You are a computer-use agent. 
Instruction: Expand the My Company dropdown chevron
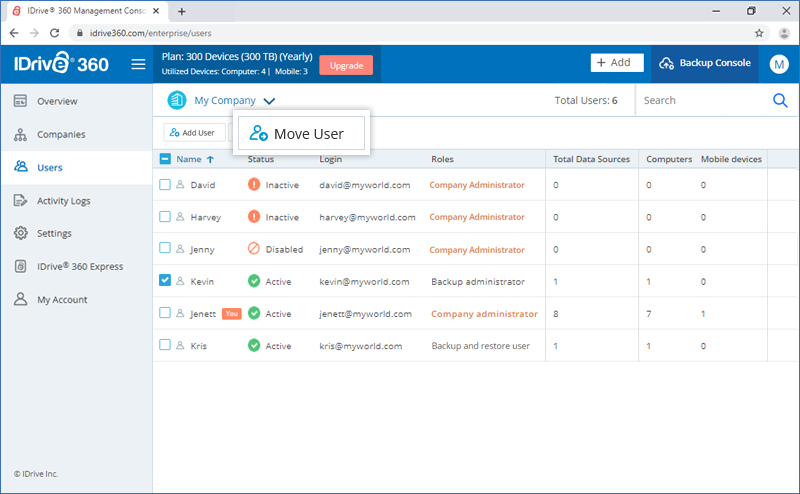269,101
